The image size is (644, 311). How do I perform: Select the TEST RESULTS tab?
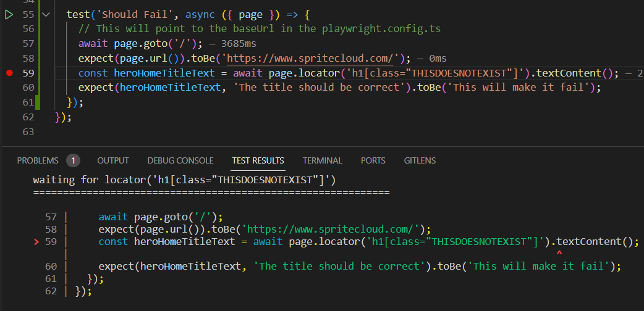pyautogui.click(x=258, y=160)
